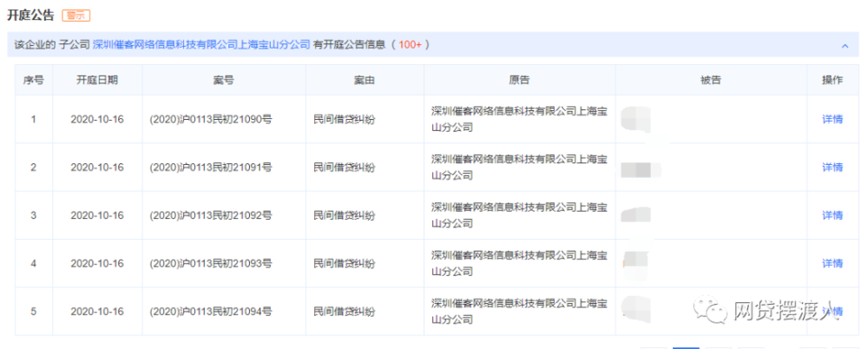
Task: Collapse the subsidiary court notice section chevron
Action: click(x=845, y=46)
